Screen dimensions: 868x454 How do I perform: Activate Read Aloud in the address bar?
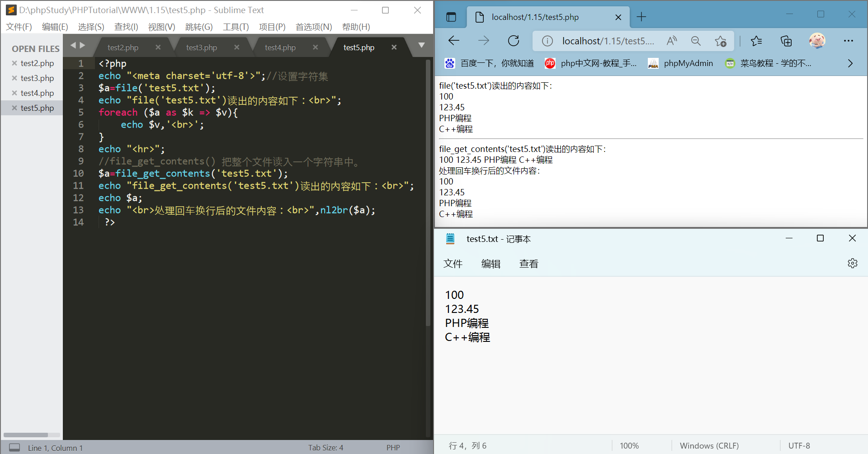click(672, 41)
